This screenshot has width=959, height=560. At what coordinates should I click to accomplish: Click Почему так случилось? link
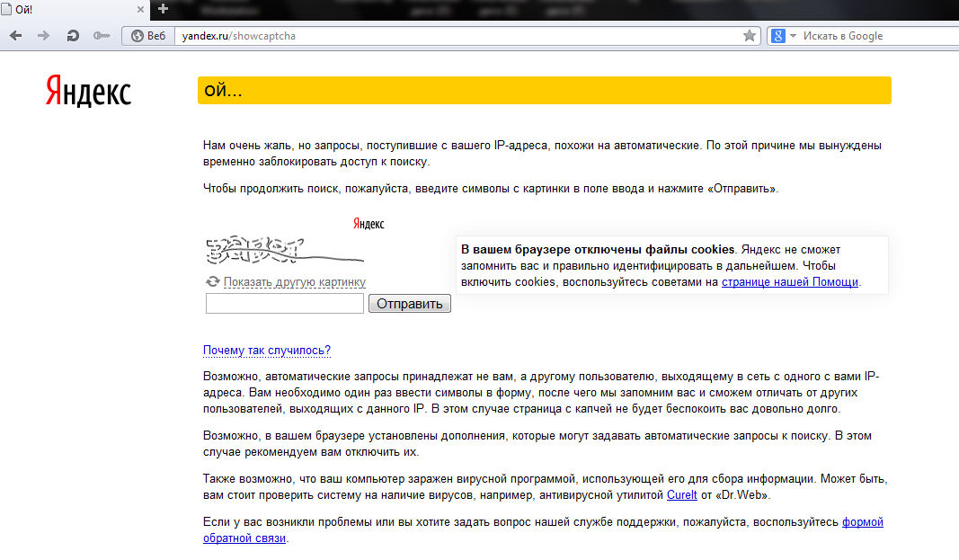267,351
